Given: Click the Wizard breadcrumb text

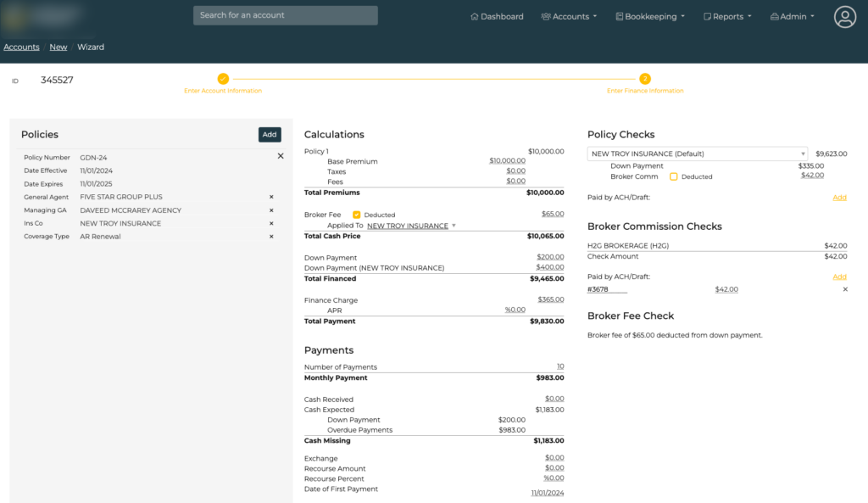Looking at the screenshot, I should click(x=91, y=48).
